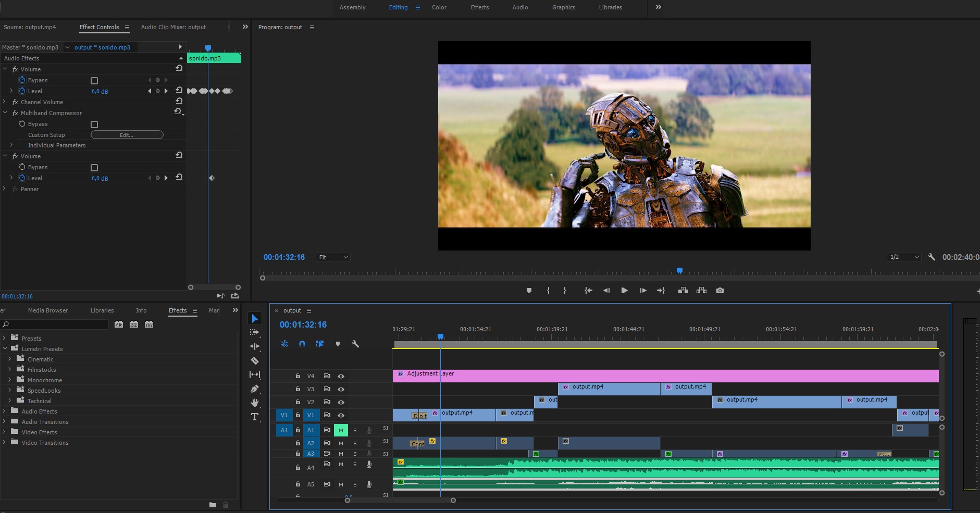Collapse Lumetri Presets folder
Viewport: 980px width, 513px height.
pyautogui.click(x=4, y=348)
